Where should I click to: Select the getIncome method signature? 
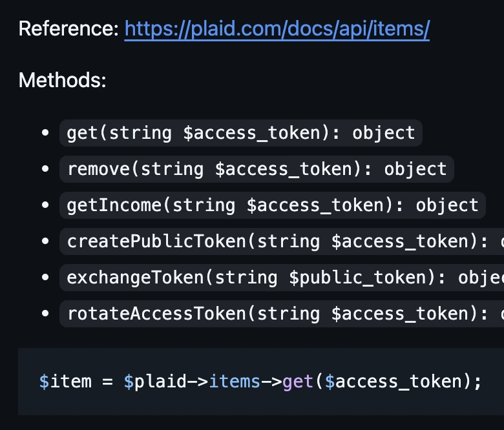272,205
